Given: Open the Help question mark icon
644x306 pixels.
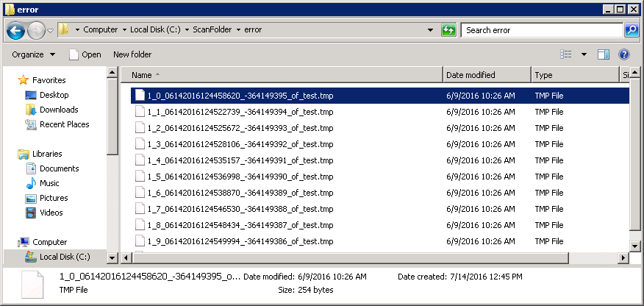Looking at the screenshot, I should (x=624, y=54).
